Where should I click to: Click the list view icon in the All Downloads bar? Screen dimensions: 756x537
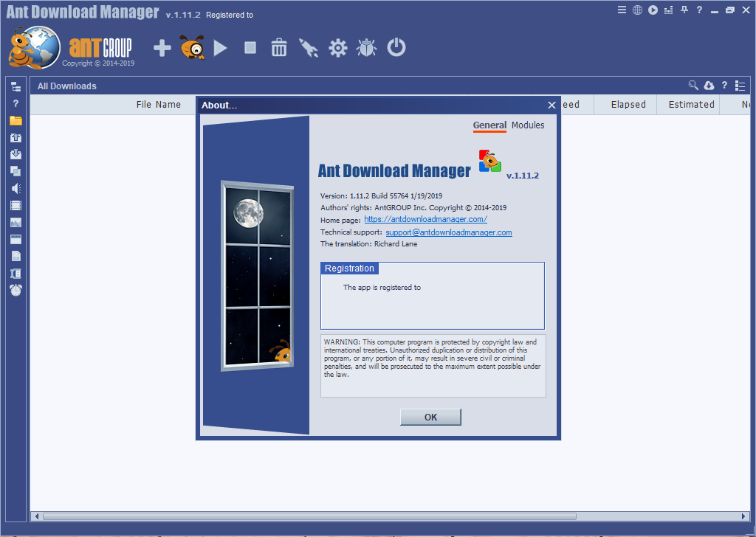click(740, 86)
